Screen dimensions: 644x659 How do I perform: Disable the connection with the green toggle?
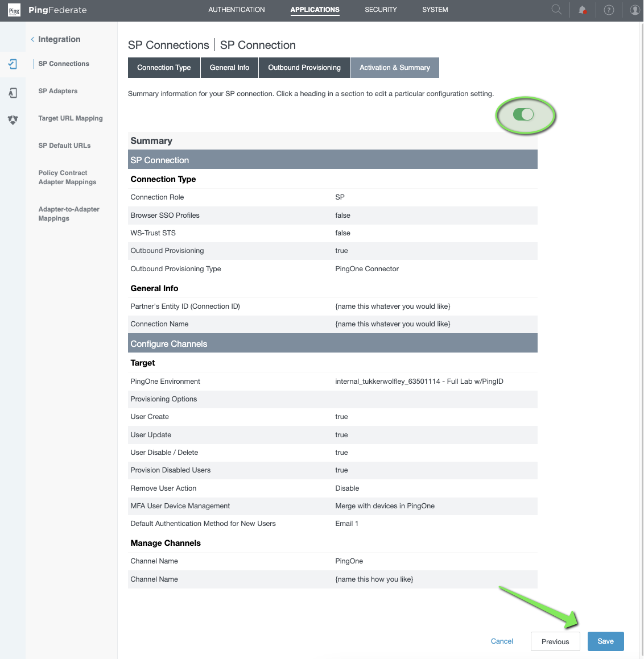pos(525,115)
